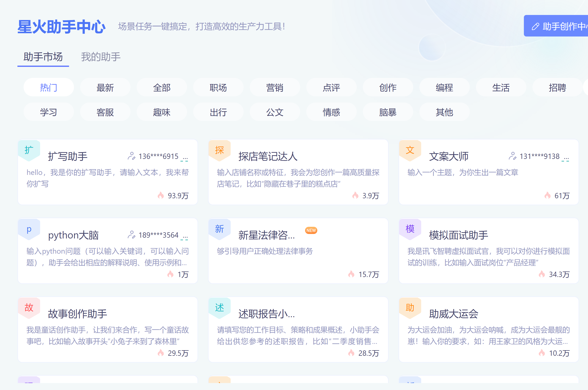Image resolution: width=588 pixels, height=390 pixels.
Task: Click the flame icon next to 29.5万
Action: point(161,353)
